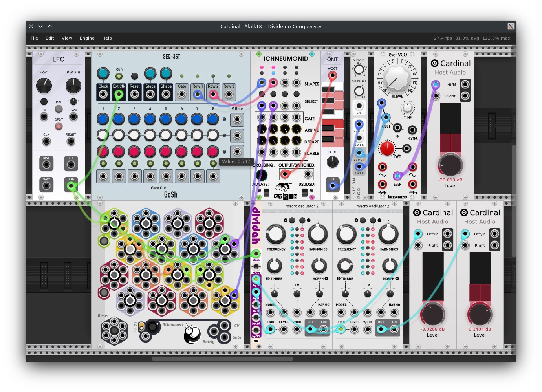The width and height of the screenshot is (542, 392).
Task: Click the QNT OUT jack
Action: tap(332, 186)
